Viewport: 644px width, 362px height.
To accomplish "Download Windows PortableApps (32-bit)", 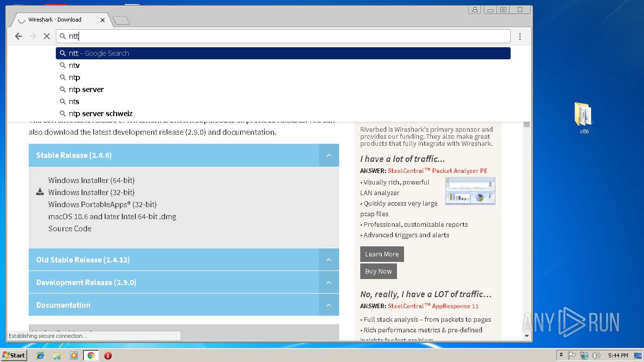I will click(x=103, y=204).
